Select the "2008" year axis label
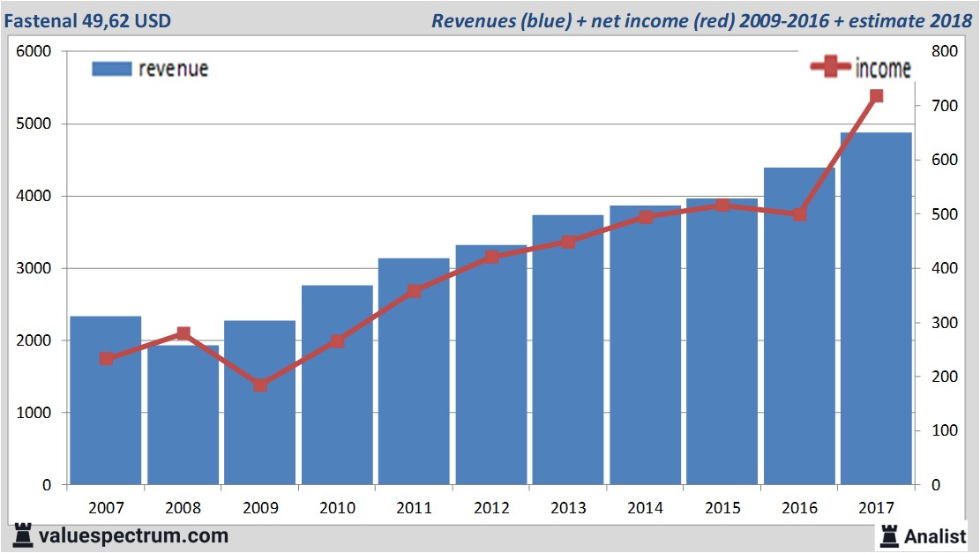The height and width of the screenshot is (553, 980). 183,507
